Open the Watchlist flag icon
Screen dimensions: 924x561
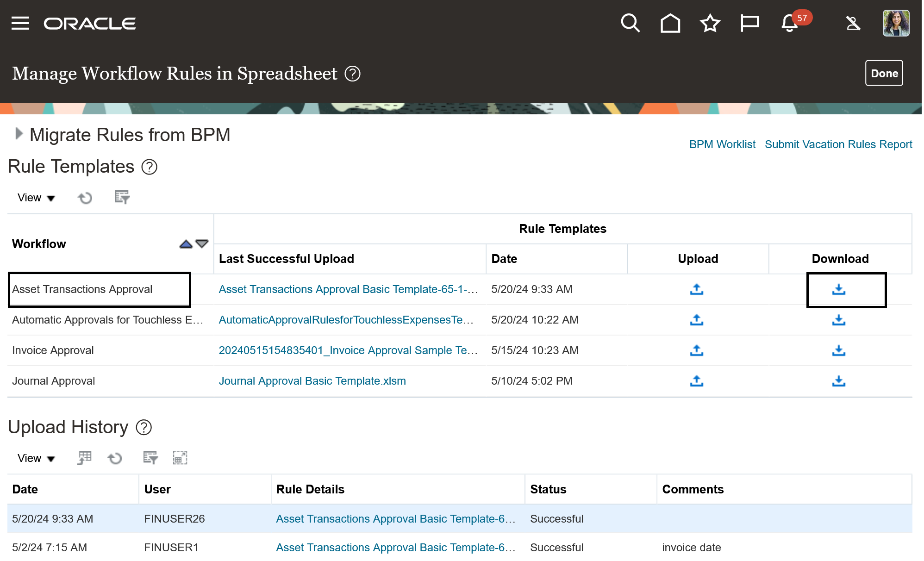[749, 23]
